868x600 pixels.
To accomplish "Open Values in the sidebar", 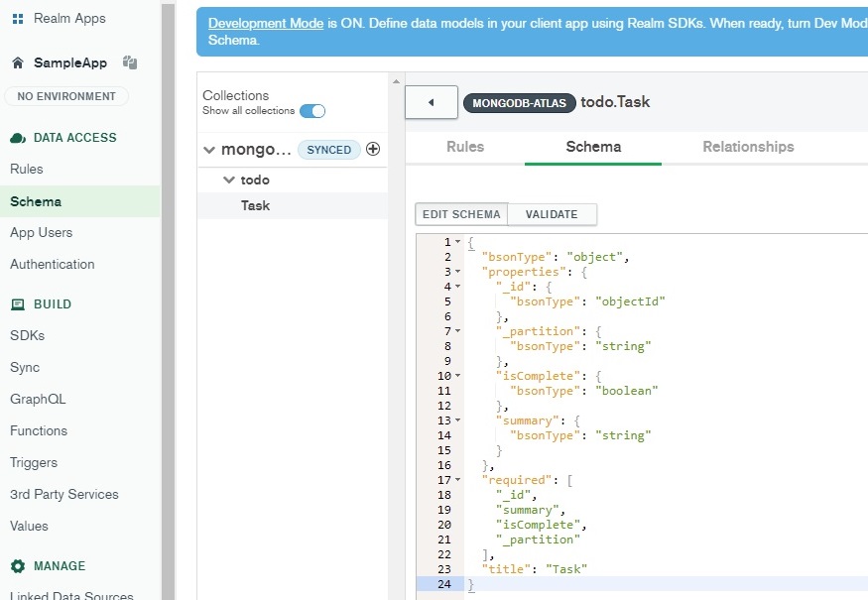I will [29, 526].
